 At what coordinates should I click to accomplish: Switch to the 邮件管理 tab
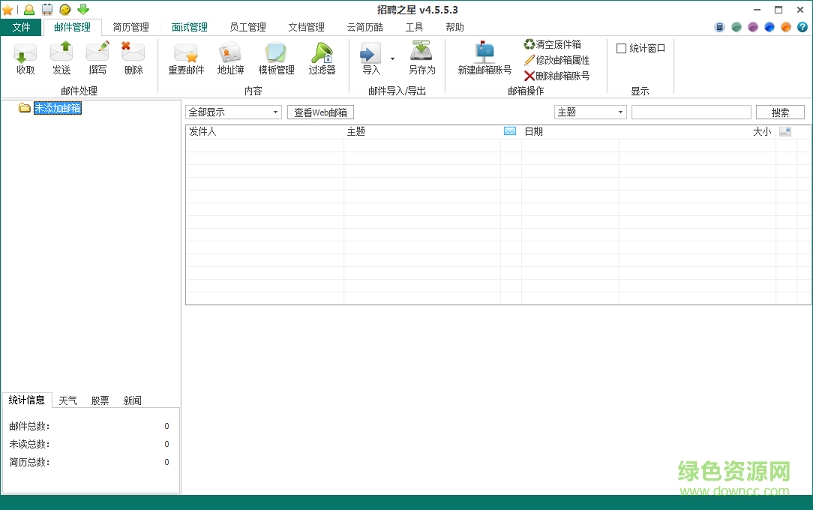(72, 27)
